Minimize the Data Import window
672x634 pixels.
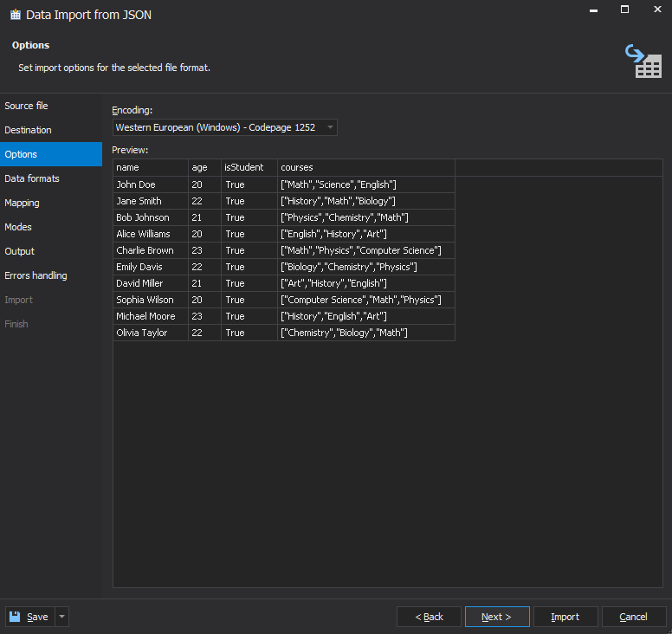[x=593, y=10]
